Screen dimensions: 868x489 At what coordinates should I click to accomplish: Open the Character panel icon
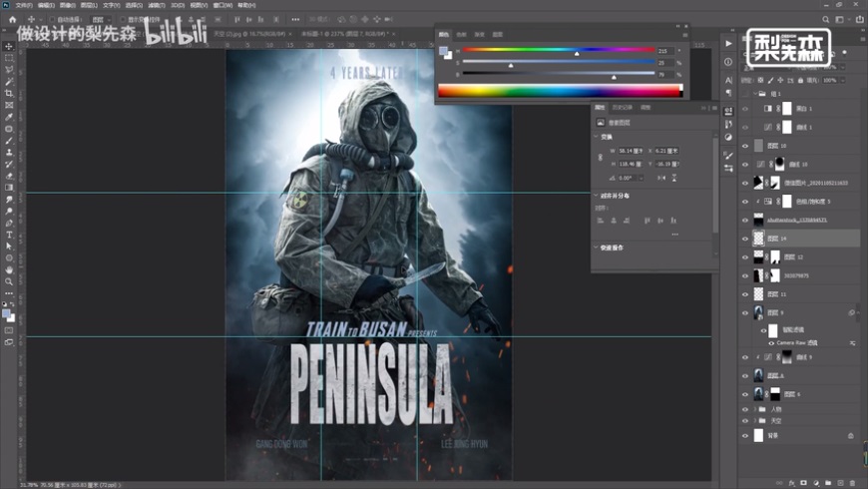click(x=728, y=80)
